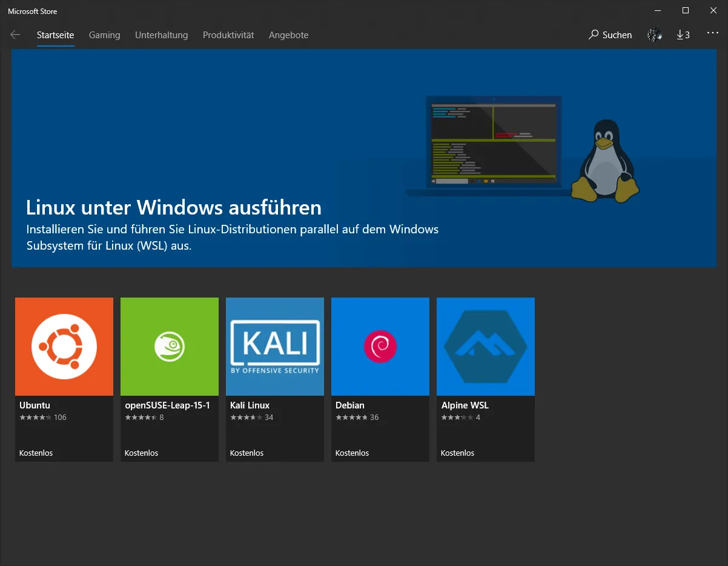Click the Microsoft Store window title
This screenshot has height=566, width=728.
[33, 11]
